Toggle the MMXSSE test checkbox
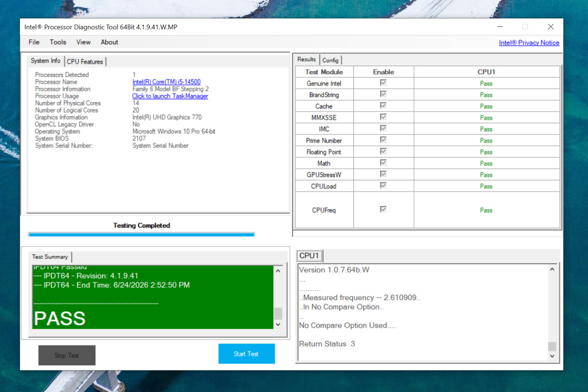This screenshot has width=588, height=392. [x=383, y=117]
